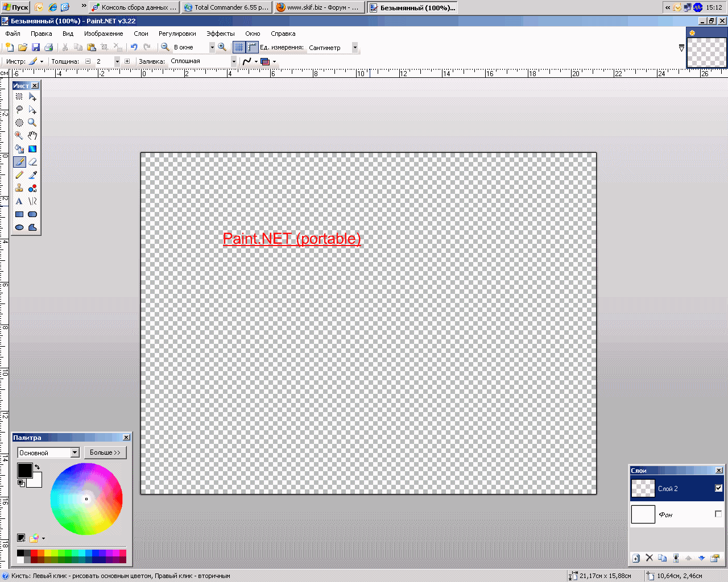This screenshot has width=728, height=582.
Task: Select the Ellipse shape tool
Action: pos(19,227)
